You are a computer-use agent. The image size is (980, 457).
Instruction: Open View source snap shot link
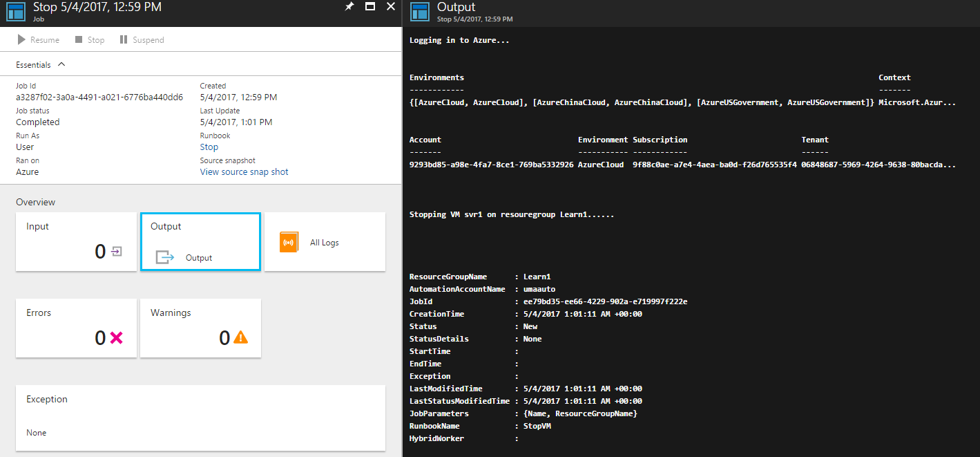tap(244, 172)
